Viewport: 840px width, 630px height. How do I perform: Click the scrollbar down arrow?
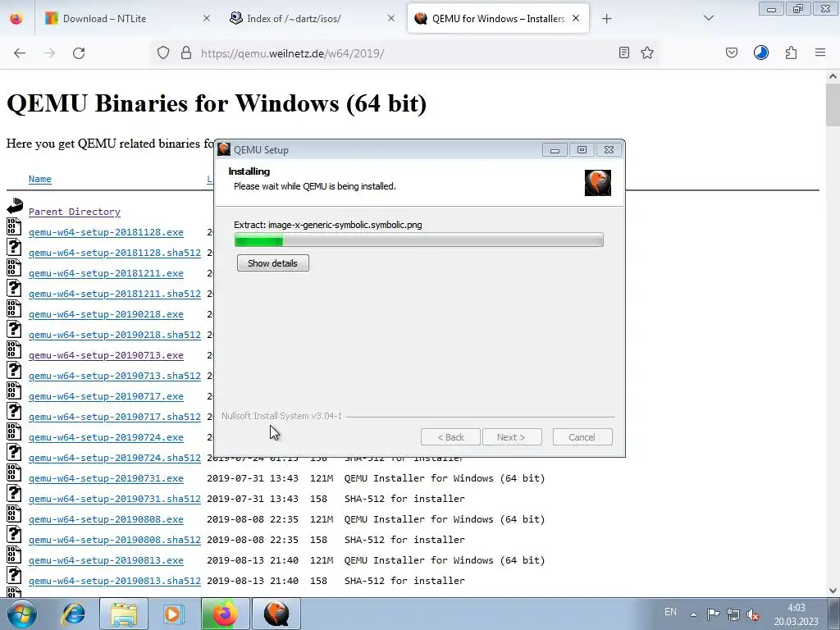(x=833, y=591)
